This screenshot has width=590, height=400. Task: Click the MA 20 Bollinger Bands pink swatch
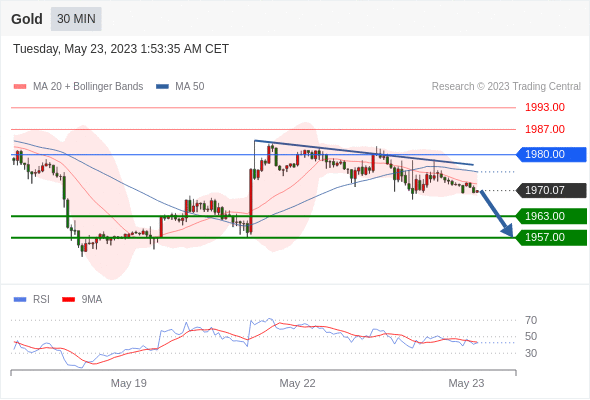(20, 87)
